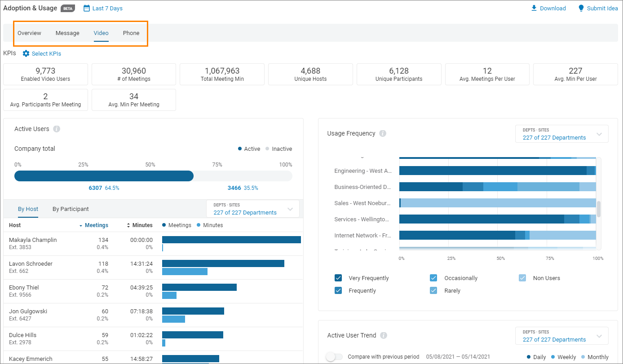
Task: Click the Company total usage bar
Action: (x=103, y=176)
